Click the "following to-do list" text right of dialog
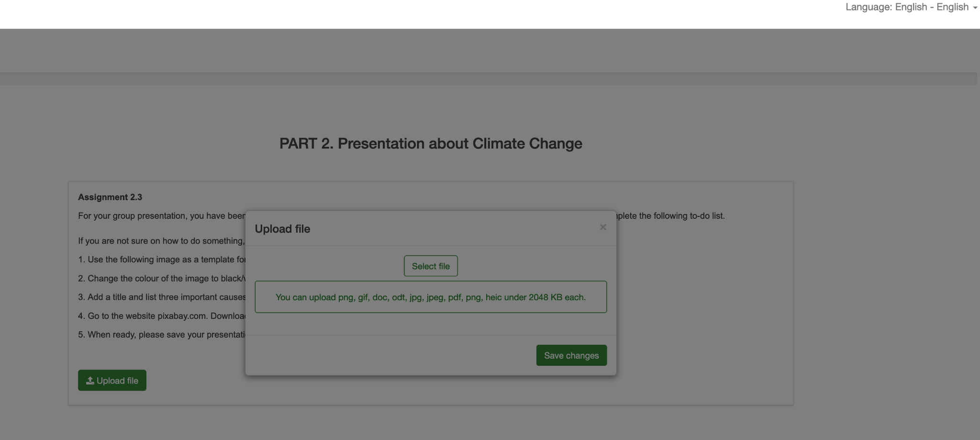The height and width of the screenshot is (440, 980). 671,216
